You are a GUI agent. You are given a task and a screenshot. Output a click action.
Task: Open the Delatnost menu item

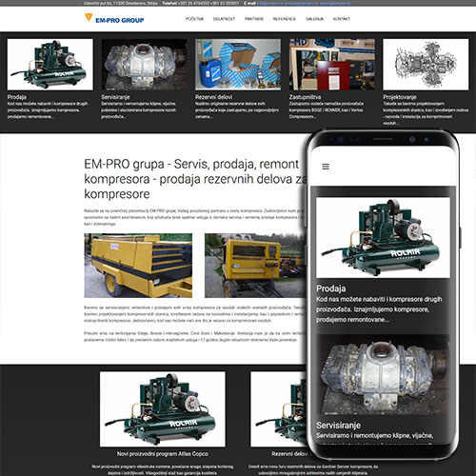[224, 19]
